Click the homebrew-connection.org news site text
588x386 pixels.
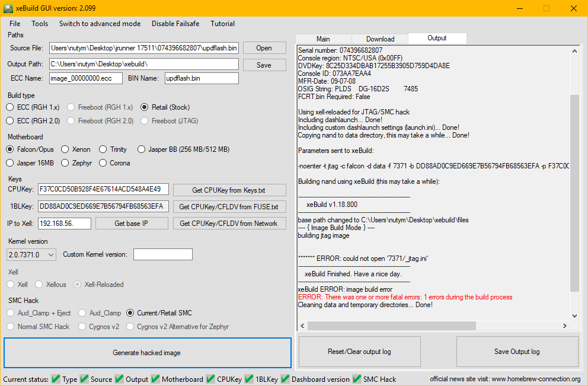click(506, 379)
